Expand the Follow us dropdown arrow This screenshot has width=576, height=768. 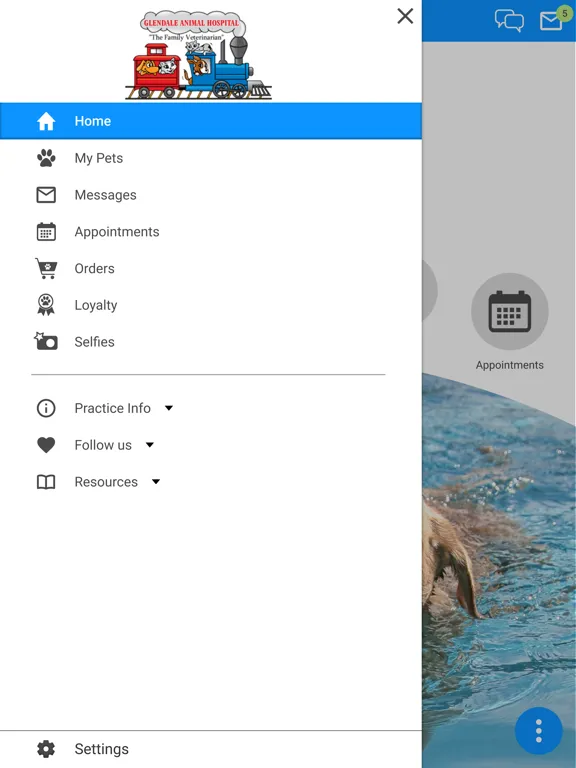(150, 445)
